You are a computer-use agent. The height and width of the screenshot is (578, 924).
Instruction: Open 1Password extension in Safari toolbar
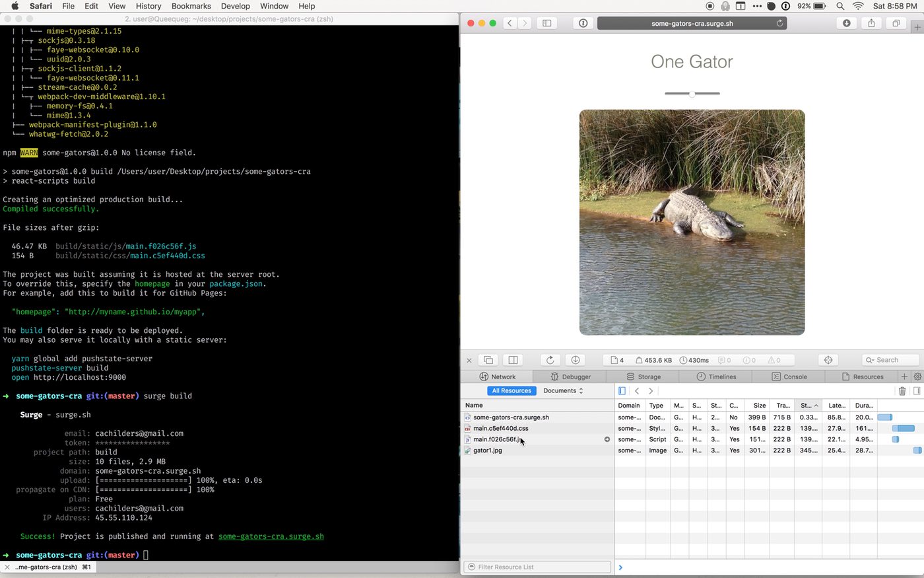tap(583, 23)
